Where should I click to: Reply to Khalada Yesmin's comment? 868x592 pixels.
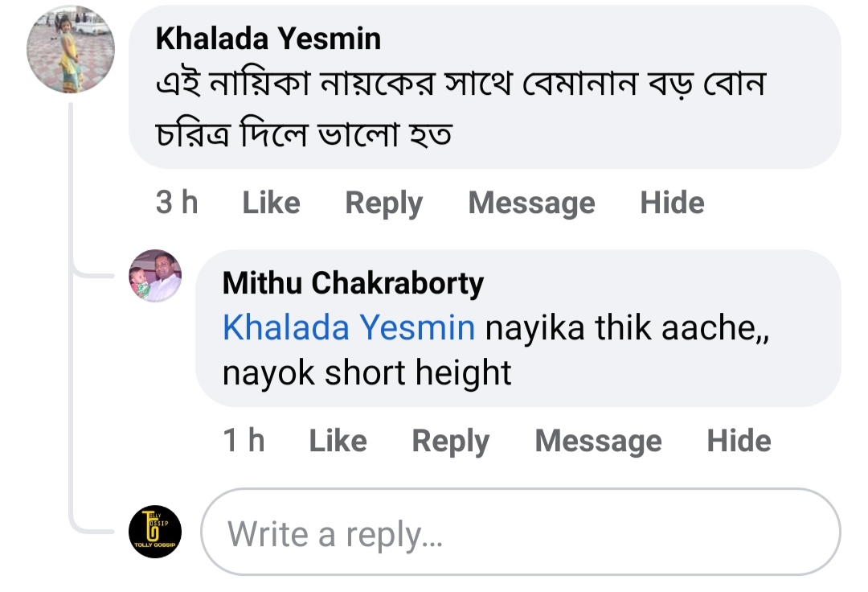point(383,203)
